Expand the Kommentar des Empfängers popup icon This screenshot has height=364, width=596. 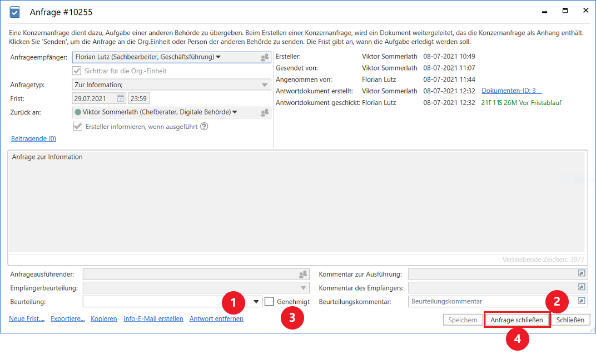[x=582, y=287]
